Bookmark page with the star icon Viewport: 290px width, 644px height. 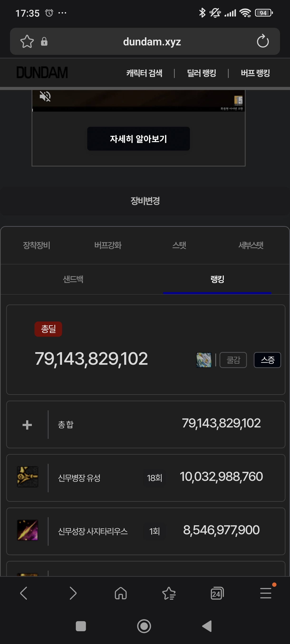point(27,41)
